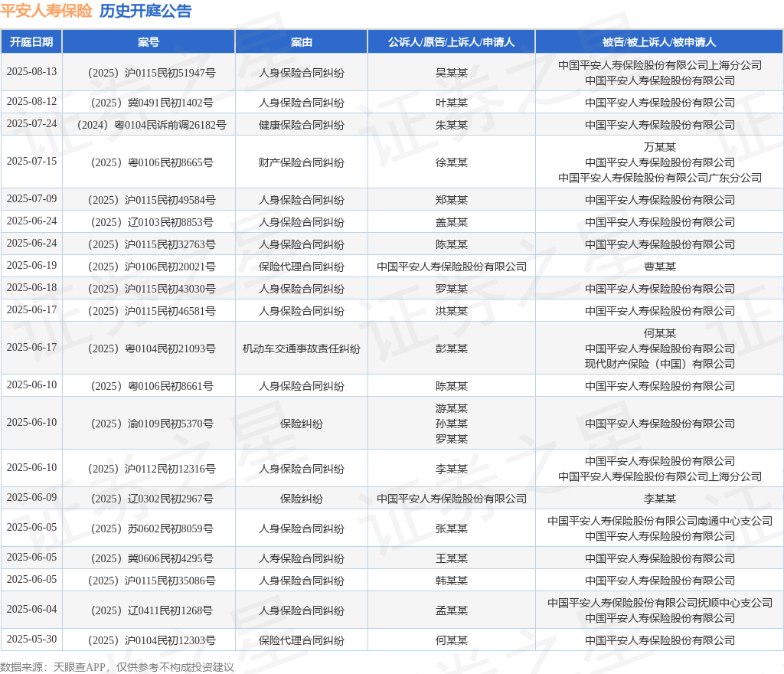The height and width of the screenshot is (674, 784).
Task: Select case number (2025)沪0115民初49584号
Action: 152,200
